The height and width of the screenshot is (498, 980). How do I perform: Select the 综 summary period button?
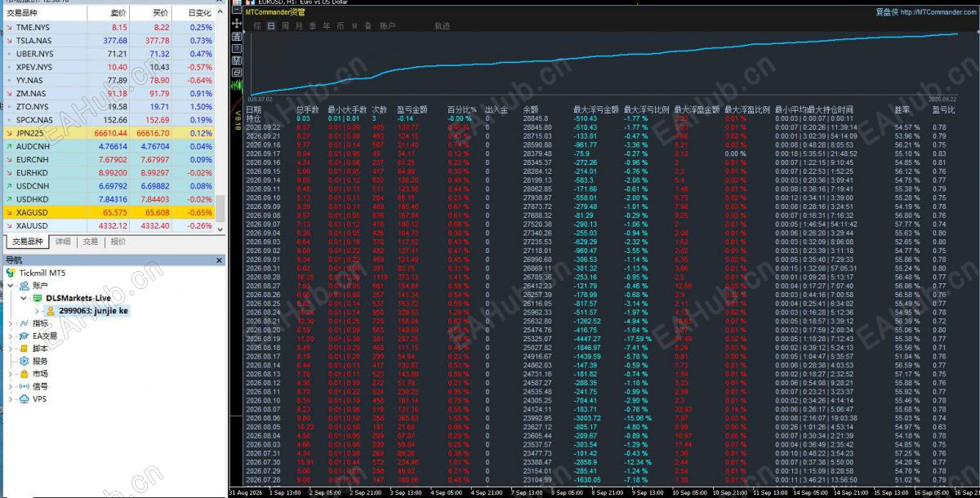[257, 26]
